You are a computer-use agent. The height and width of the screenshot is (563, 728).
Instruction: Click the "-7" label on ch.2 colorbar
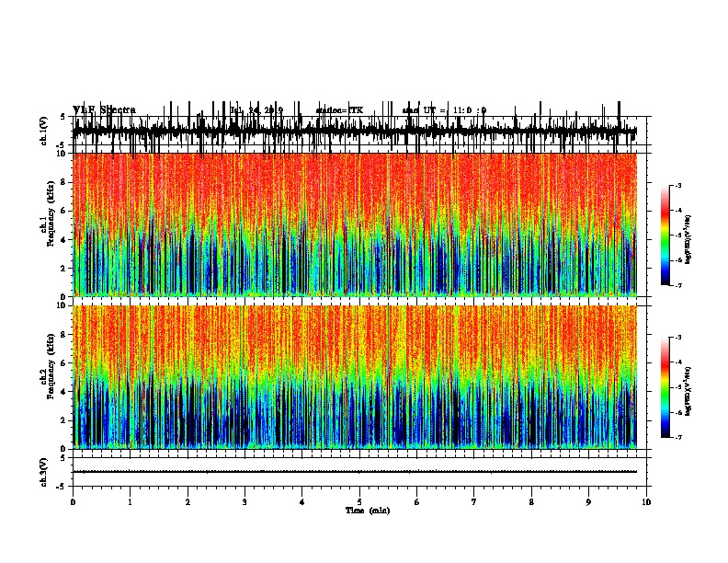click(678, 438)
